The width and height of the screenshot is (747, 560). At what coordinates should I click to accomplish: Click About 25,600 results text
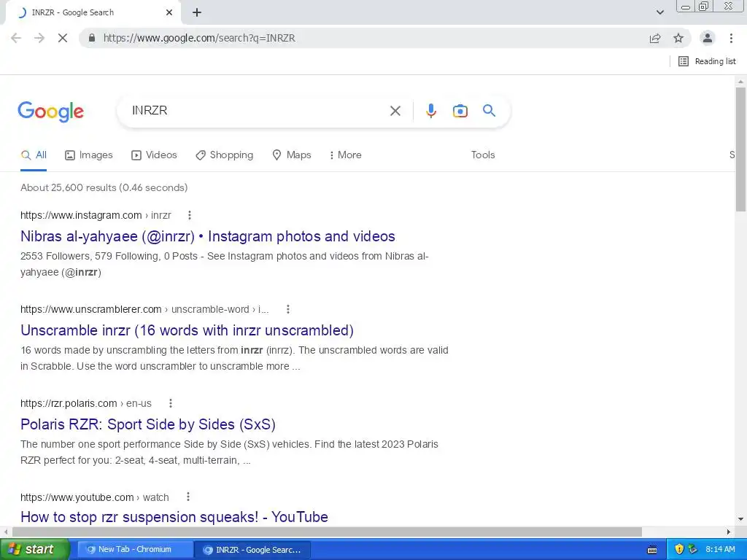coord(104,187)
